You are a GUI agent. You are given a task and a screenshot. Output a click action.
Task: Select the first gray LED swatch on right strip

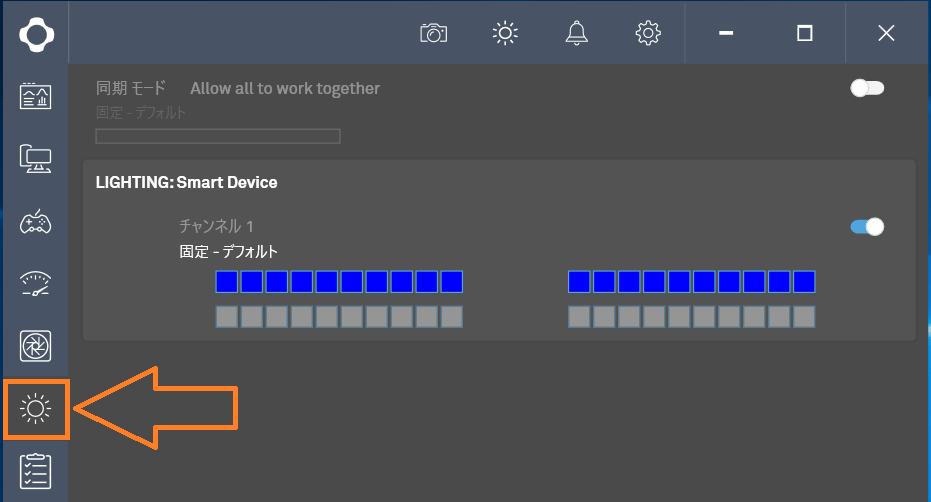pyautogui.click(x=579, y=317)
